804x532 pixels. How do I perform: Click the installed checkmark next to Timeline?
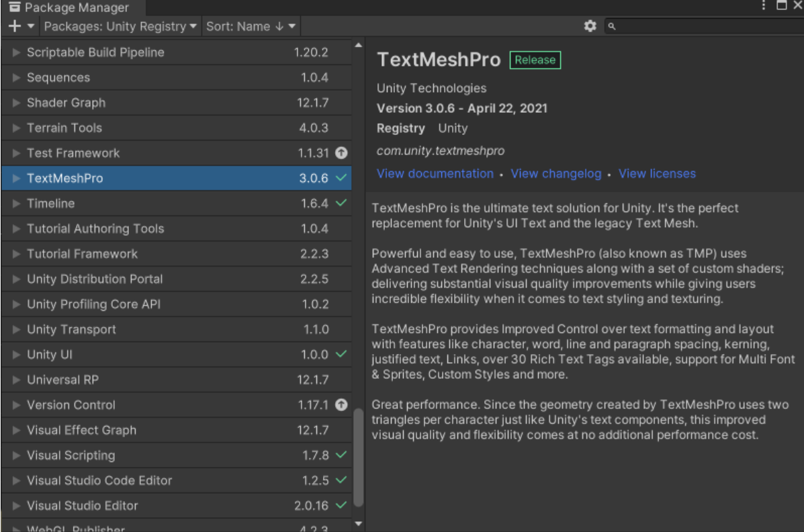click(x=341, y=203)
